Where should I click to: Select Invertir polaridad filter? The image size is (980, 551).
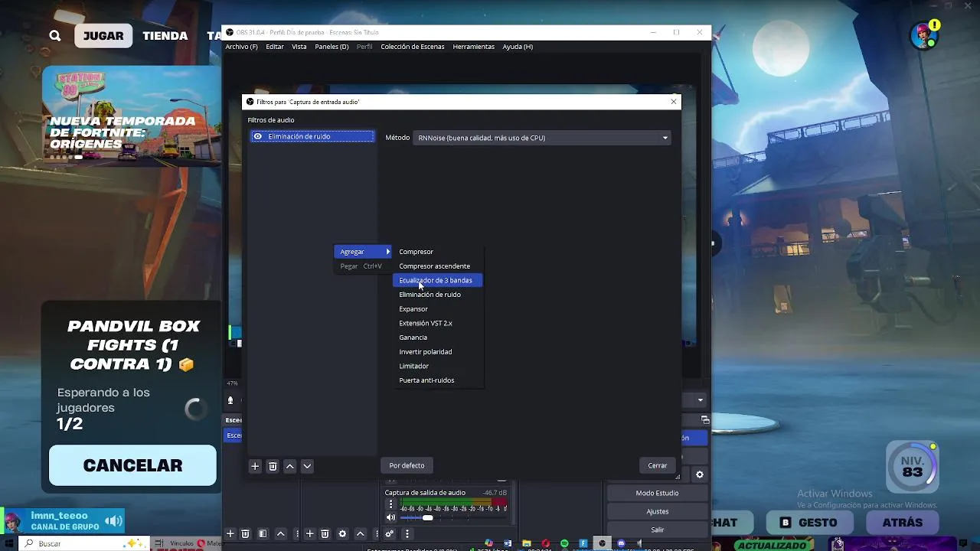coord(438,352)
